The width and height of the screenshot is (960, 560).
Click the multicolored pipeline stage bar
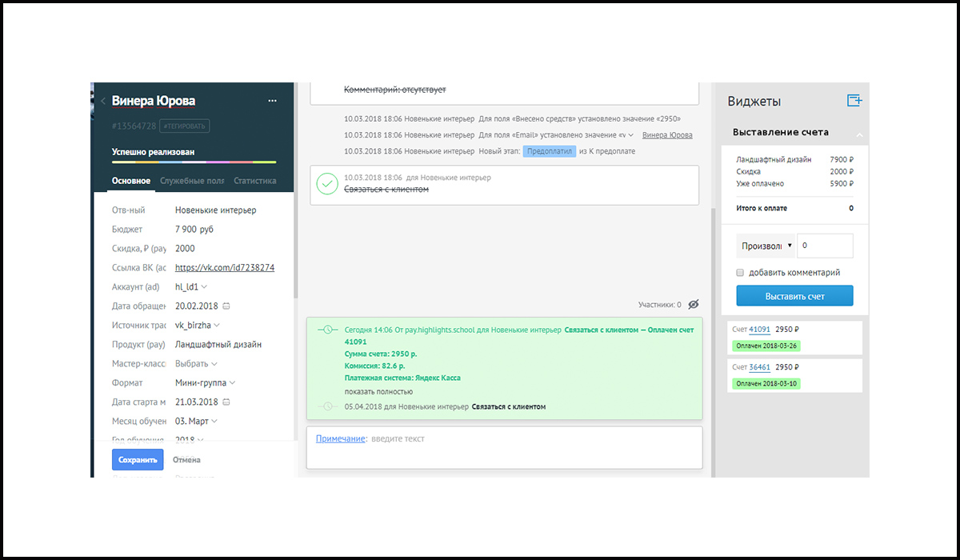(x=194, y=162)
